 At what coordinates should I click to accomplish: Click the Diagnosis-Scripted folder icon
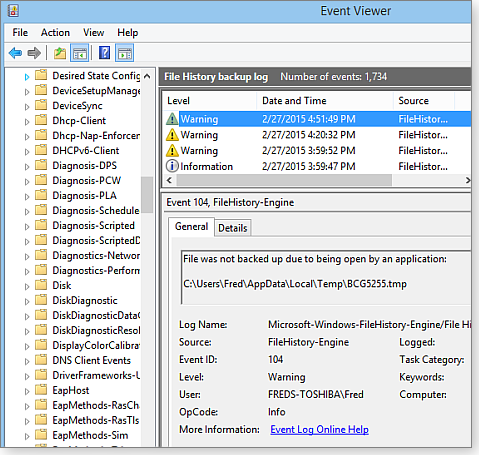point(41,225)
